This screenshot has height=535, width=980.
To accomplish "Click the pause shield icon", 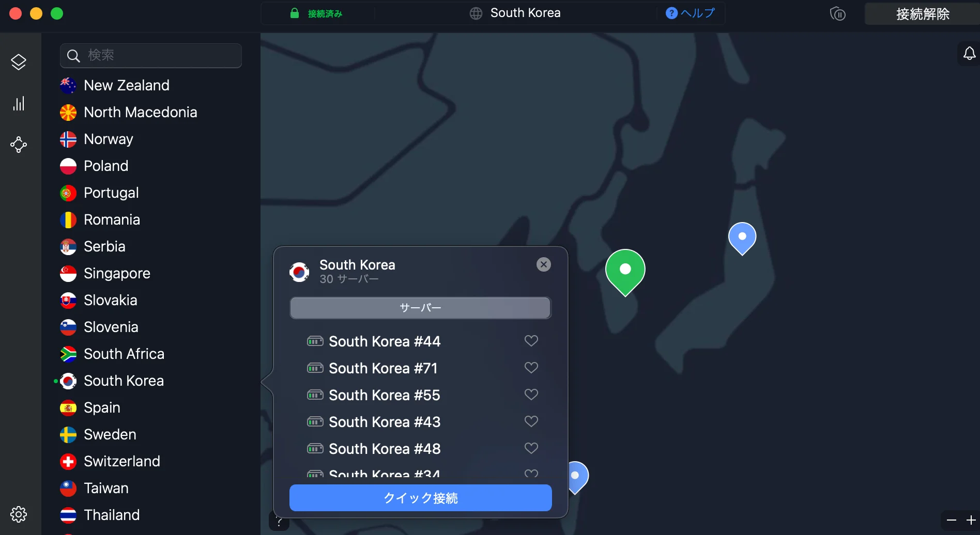I will pos(838,14).
